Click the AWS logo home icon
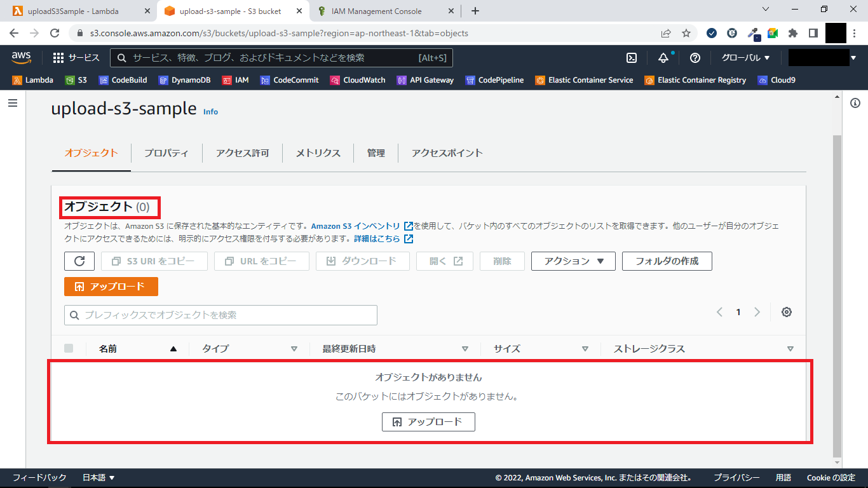868x488 pixels. 22,58
